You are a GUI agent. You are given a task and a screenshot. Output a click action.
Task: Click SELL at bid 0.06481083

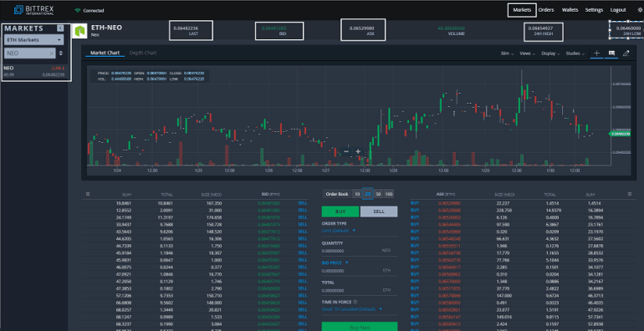coord(302,203)
